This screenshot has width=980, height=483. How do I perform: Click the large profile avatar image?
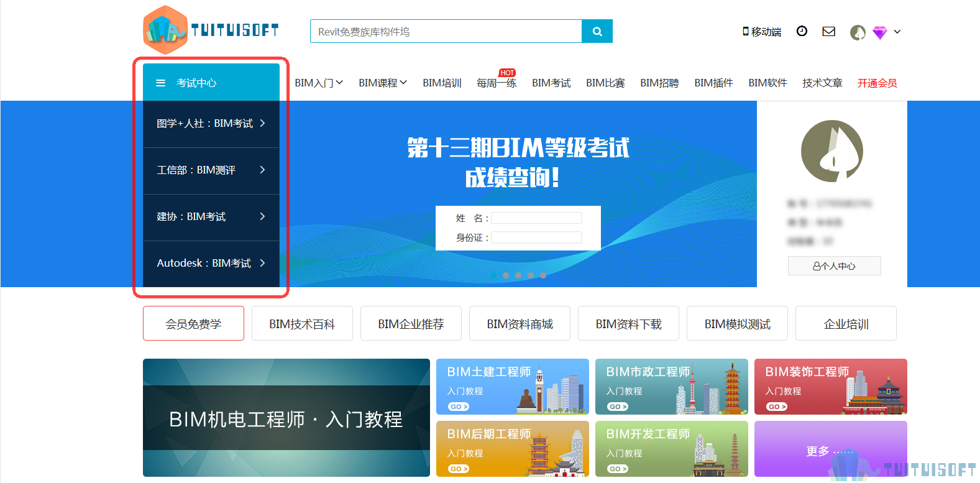click(x=832, y=151)
